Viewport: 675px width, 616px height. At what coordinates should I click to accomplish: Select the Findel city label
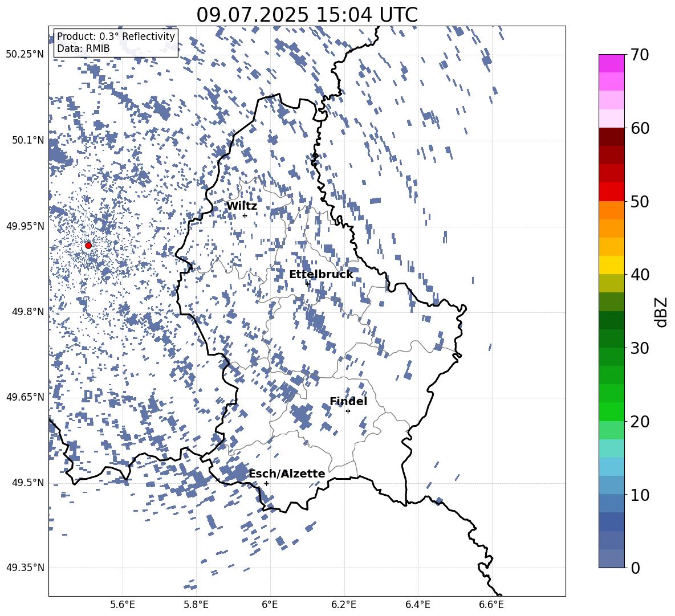[348, 401]
